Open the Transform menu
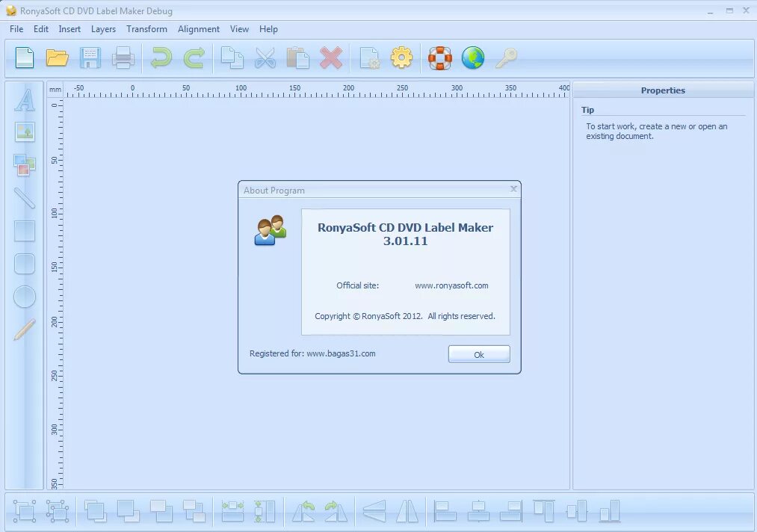The image size is (757, 532). pos(146,29)
